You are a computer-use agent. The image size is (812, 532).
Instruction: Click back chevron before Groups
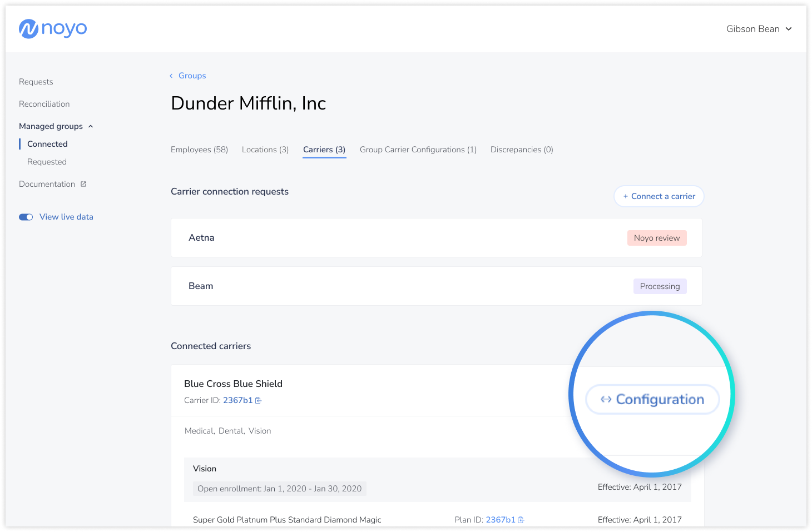tap(171, 76)
